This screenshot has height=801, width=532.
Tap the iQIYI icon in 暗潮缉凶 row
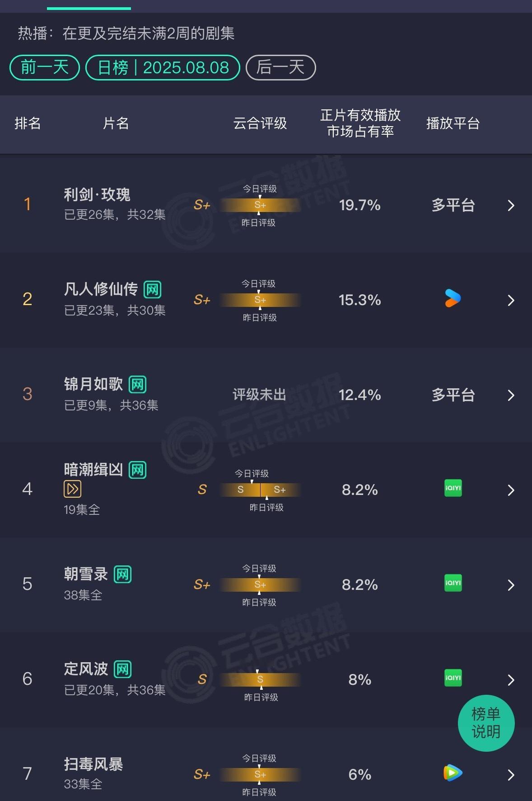pos(453,488)
